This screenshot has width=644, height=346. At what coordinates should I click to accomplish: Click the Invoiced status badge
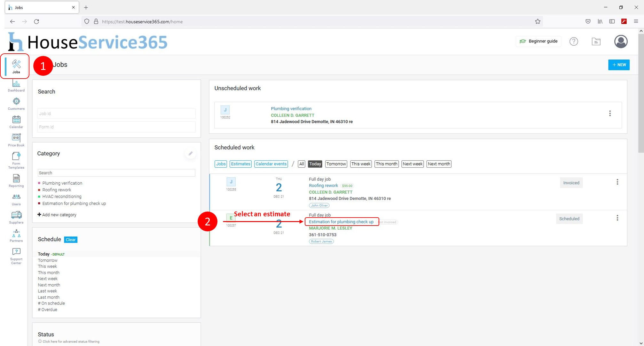click(571, 183)
